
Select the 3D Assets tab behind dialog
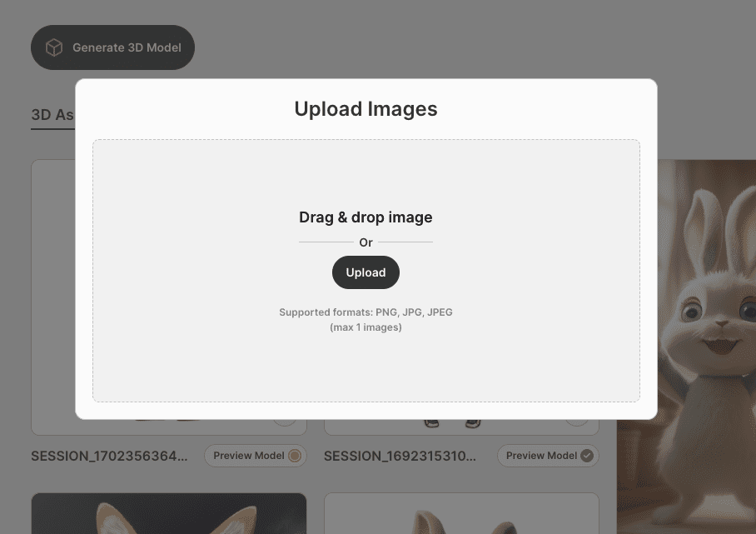[52, 116]
